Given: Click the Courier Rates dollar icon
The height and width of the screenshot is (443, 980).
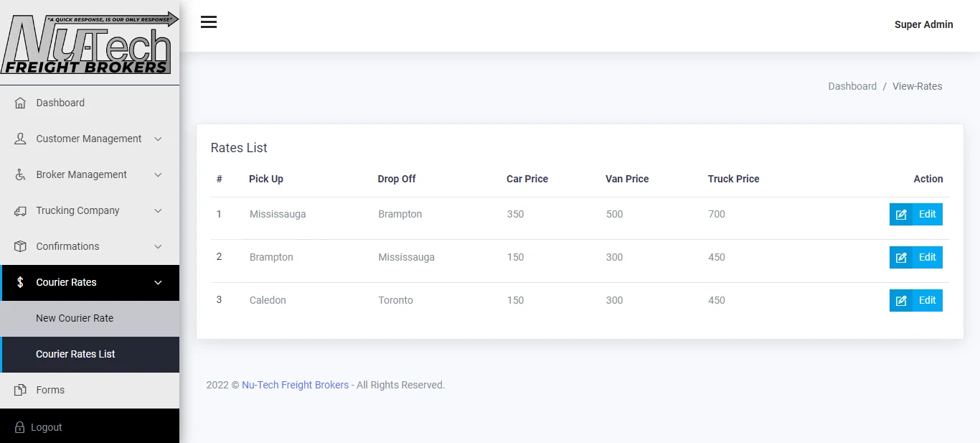Looking at the screenshot, I should click(x=20, y=282).
